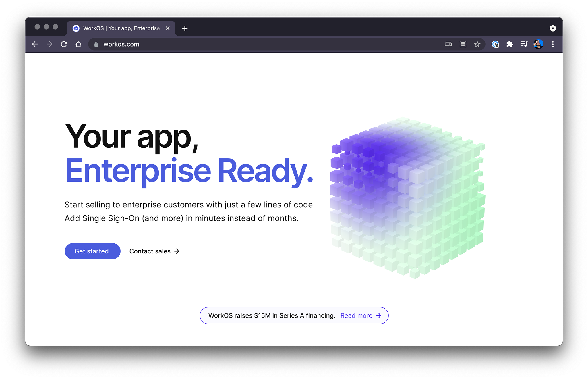Click the downward chevron at the window's top right

click(x=553, y=28)
